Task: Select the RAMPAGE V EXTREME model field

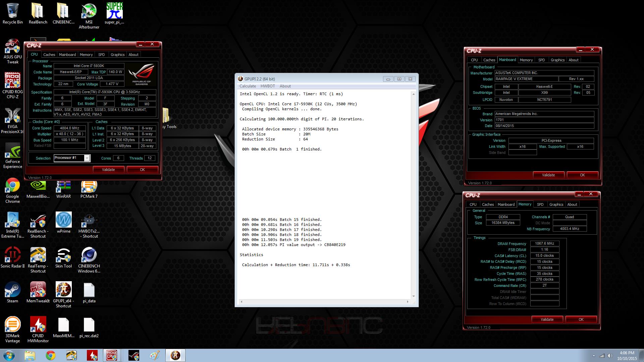Action: 526,79
